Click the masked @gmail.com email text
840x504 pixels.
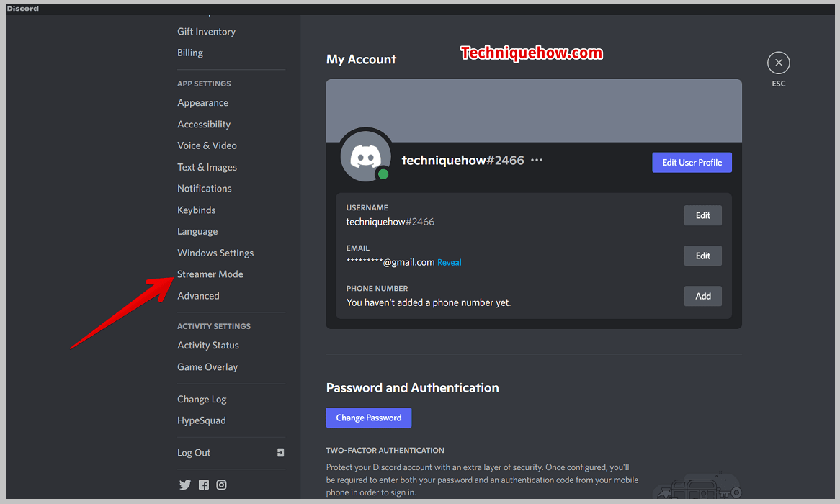[x=390, y=263]
